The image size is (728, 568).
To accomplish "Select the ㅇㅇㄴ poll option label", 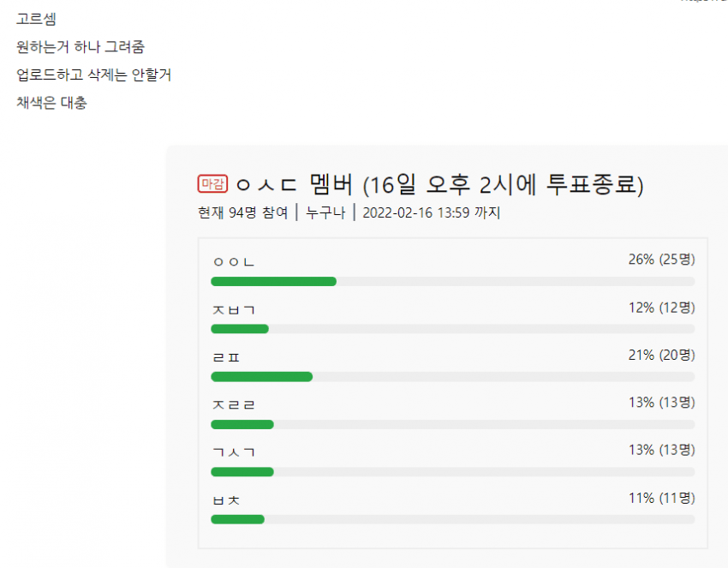I will (x=234, y=262).
